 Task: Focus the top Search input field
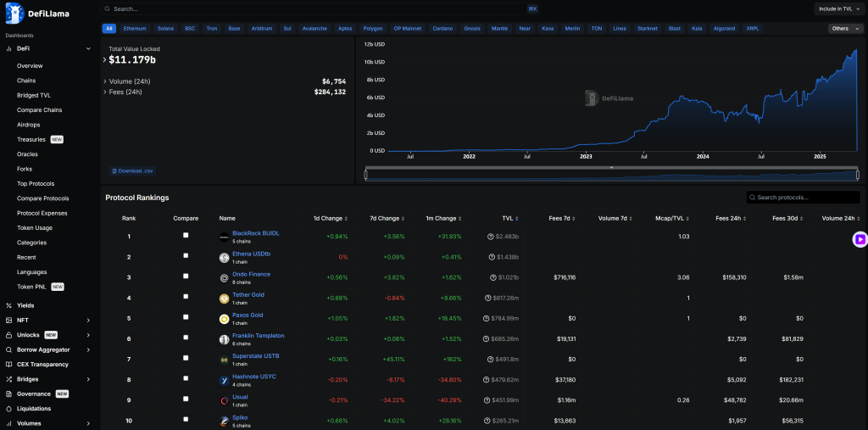pos(320,8)
